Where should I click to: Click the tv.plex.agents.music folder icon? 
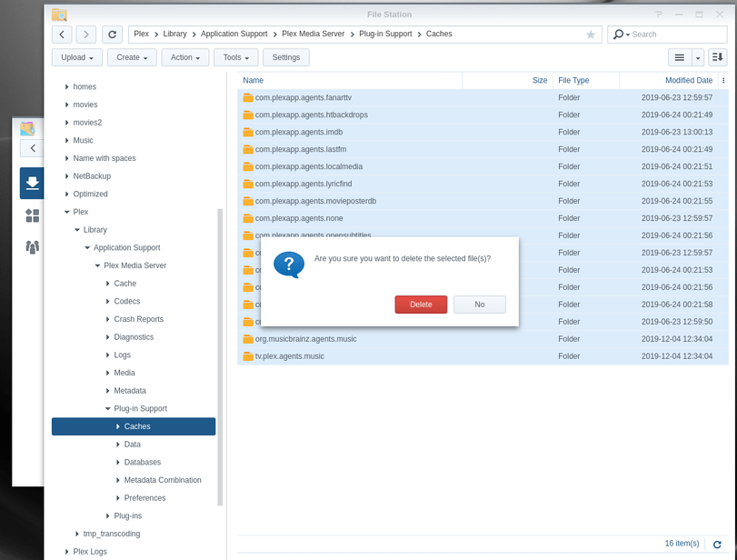coord(248,356)
